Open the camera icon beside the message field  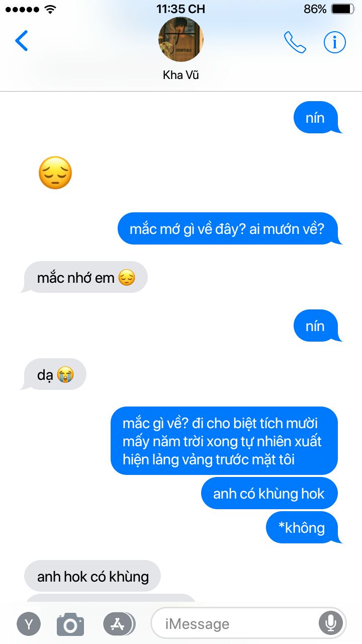tap(70, 624)
